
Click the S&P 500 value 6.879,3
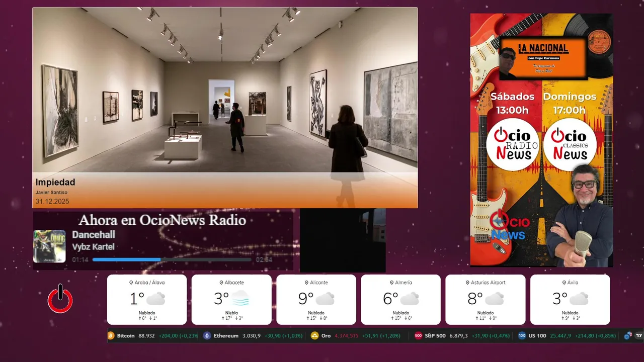pyautogui.click(x=458, y=335)
